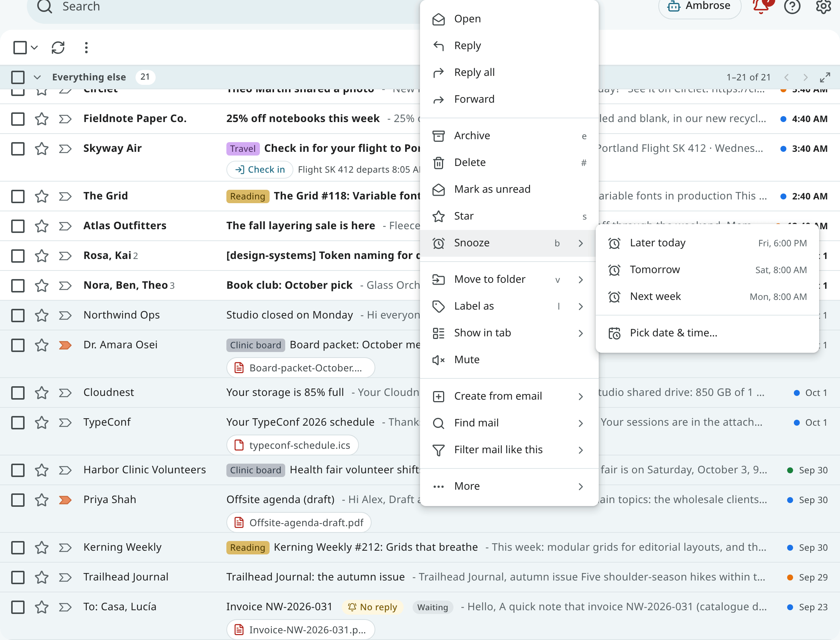Check the Northwind Ops email checkbox

click(18, 316)
